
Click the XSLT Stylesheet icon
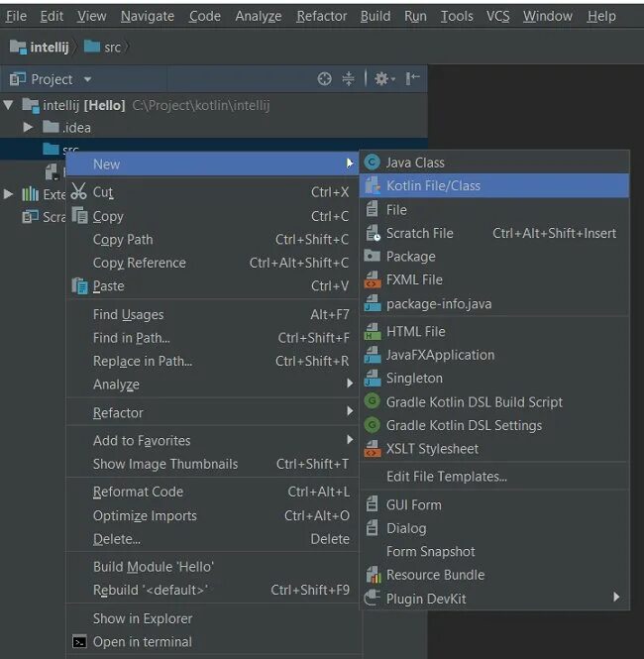click(x=373, y=449)
